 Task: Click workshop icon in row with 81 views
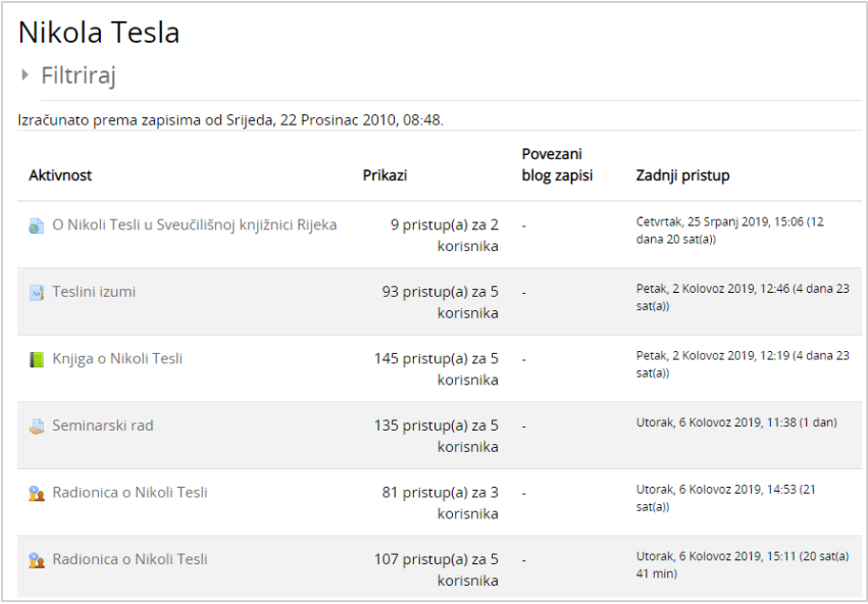tap(36, 493)
